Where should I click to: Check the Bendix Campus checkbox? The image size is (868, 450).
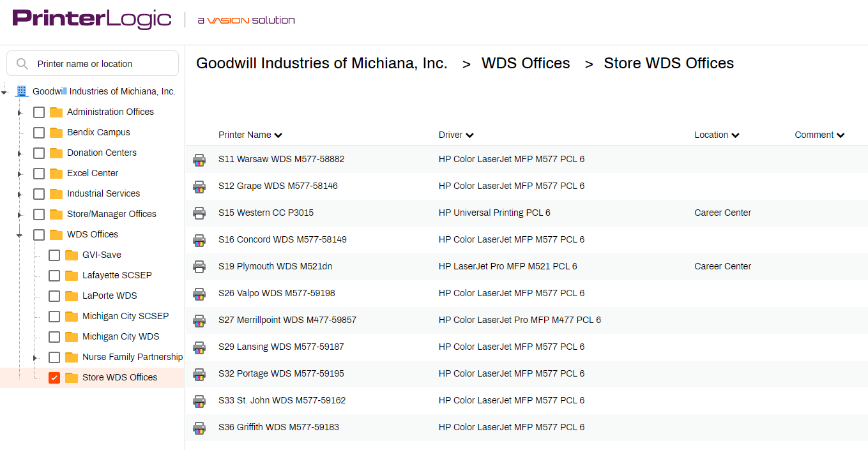tap(39, 133)
